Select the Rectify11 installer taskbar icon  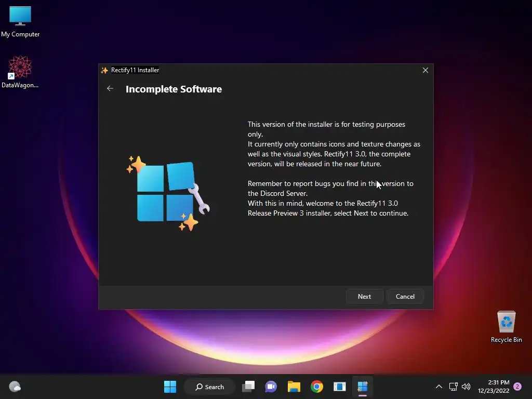click(x=362, y=387)
